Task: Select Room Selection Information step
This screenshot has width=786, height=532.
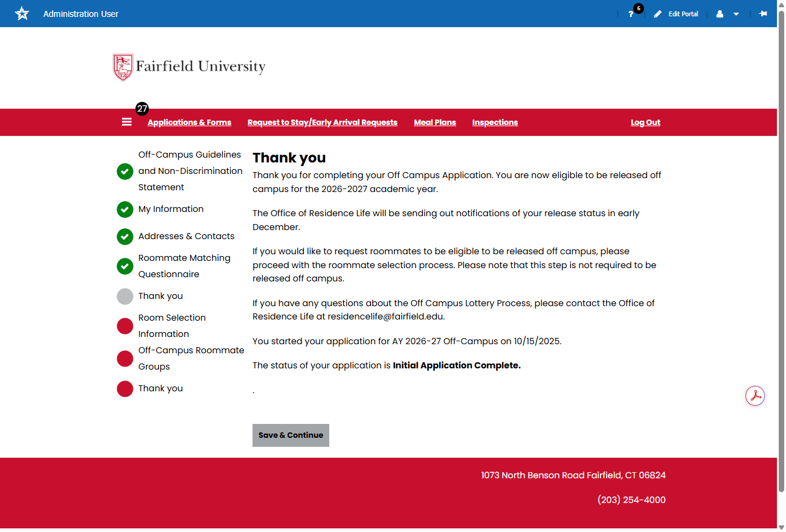Action: click(x=172, y=325)
